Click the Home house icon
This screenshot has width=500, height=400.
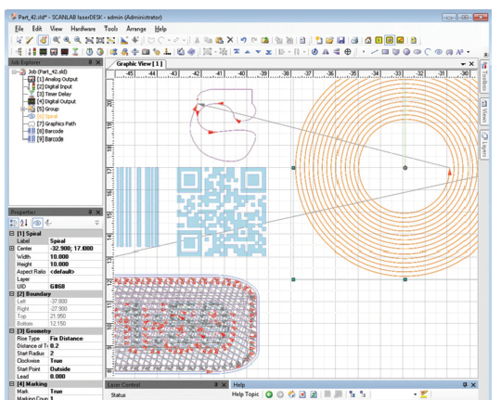click(368, 40)
